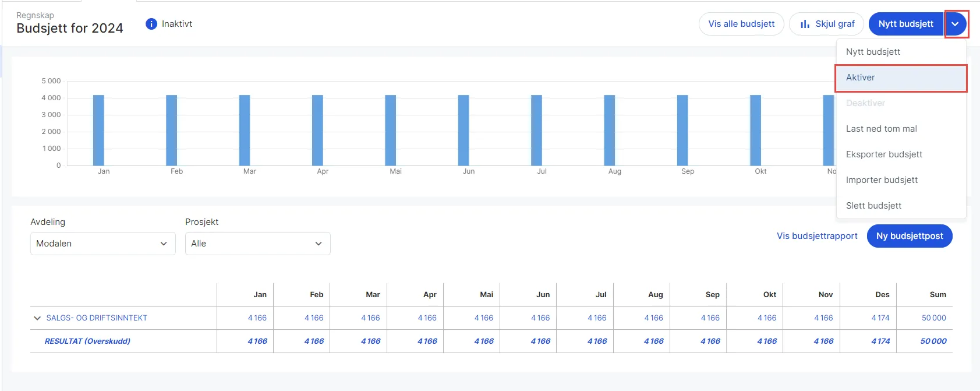Collapse the SALGS- OG DRIFTSINNTEKT row chevron
980x391 pixels.
pos(37,318)
